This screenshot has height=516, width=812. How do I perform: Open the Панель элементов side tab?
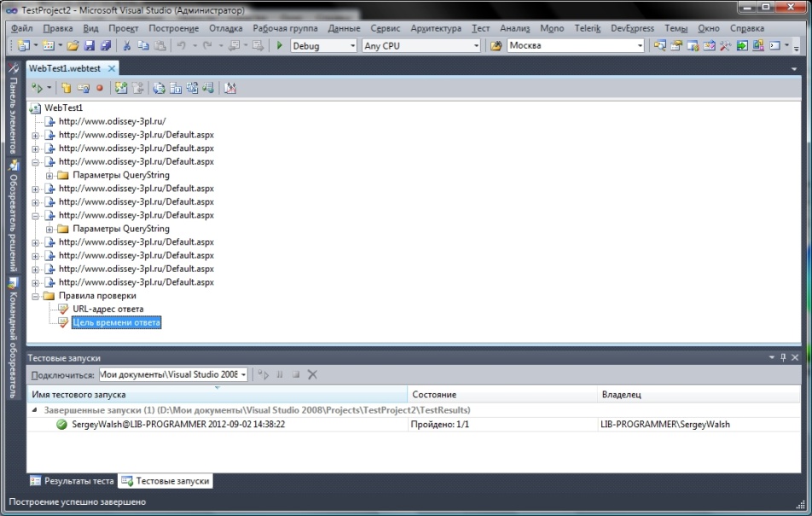pos(14,108)
